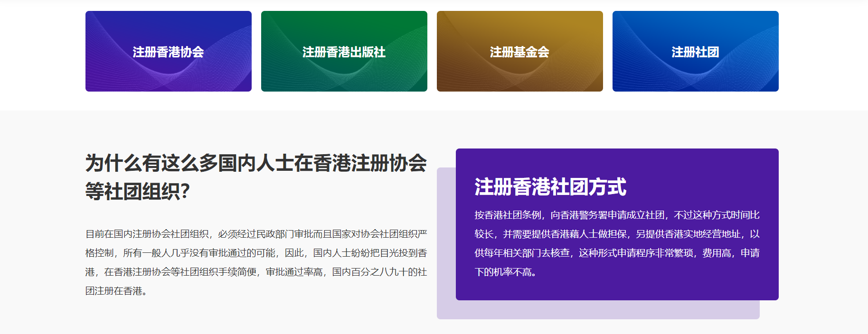Click the phrase 按香港社团条例
This screenshot has height=334, width=868.
coord(508,215)
